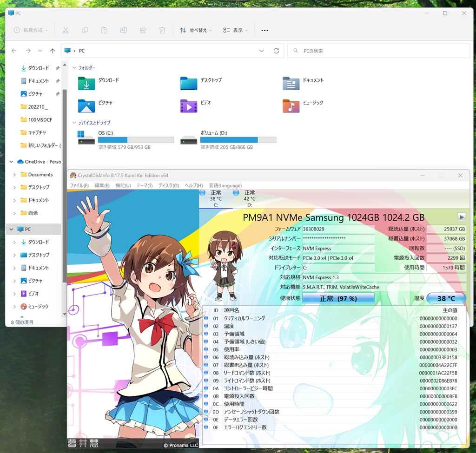Go up one level with the up arrow
Image resolution: width=476 pixels, height=453 pixels.
pos(53,51)
